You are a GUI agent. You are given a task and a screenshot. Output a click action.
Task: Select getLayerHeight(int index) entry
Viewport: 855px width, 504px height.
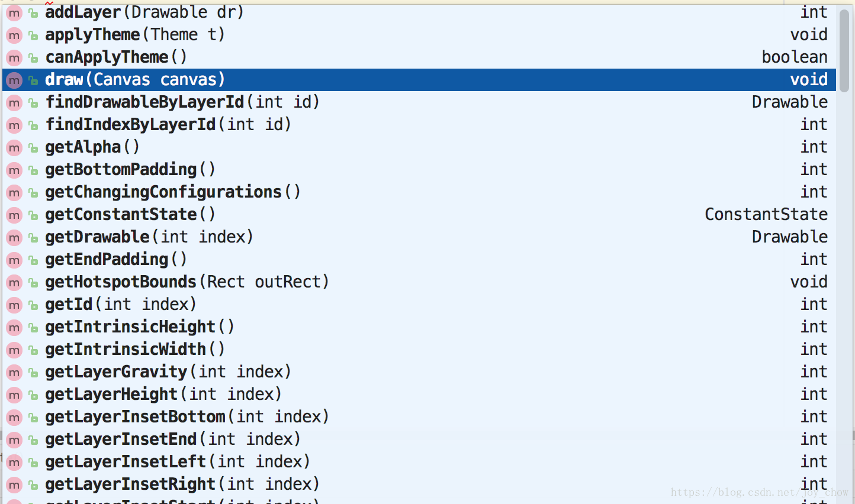419,395
